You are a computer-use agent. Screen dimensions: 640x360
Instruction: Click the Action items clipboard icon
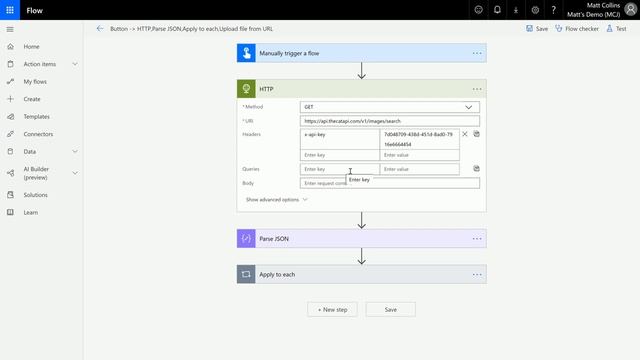[x=11, y=64]
